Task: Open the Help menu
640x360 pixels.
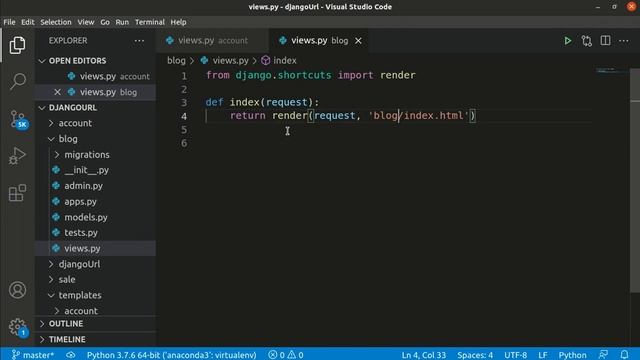Action: tap(178, 22)
